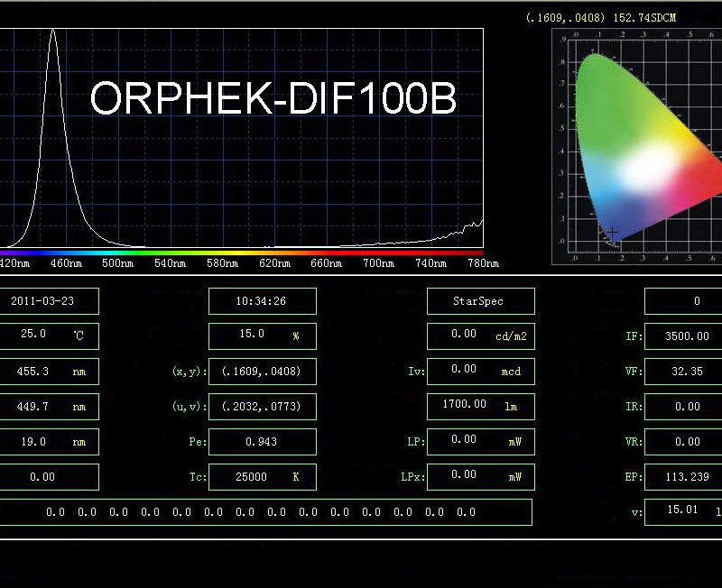This screenshot has height=588, width=722.
Task: Click the (u,v): label
Action: pos(190,407)
